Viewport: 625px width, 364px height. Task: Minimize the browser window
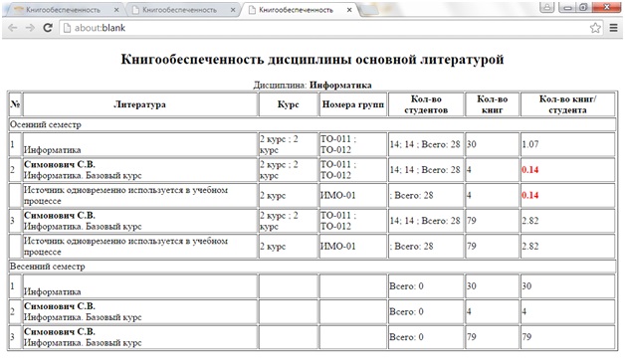click(x=567, y=7)
